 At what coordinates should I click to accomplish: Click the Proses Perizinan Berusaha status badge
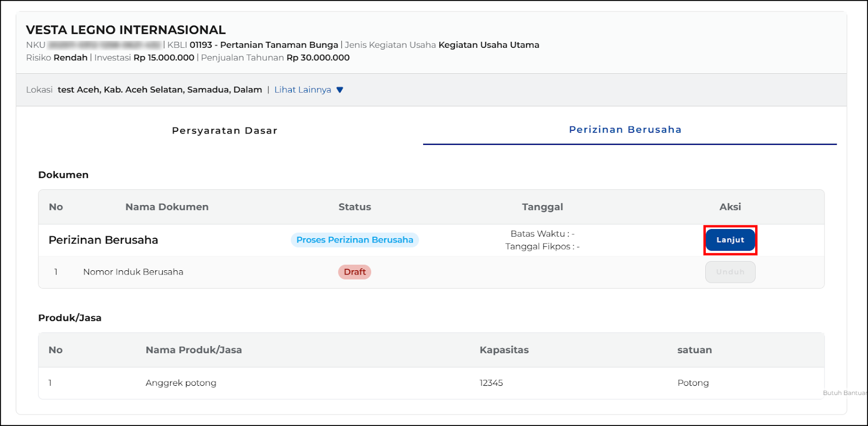354,240
